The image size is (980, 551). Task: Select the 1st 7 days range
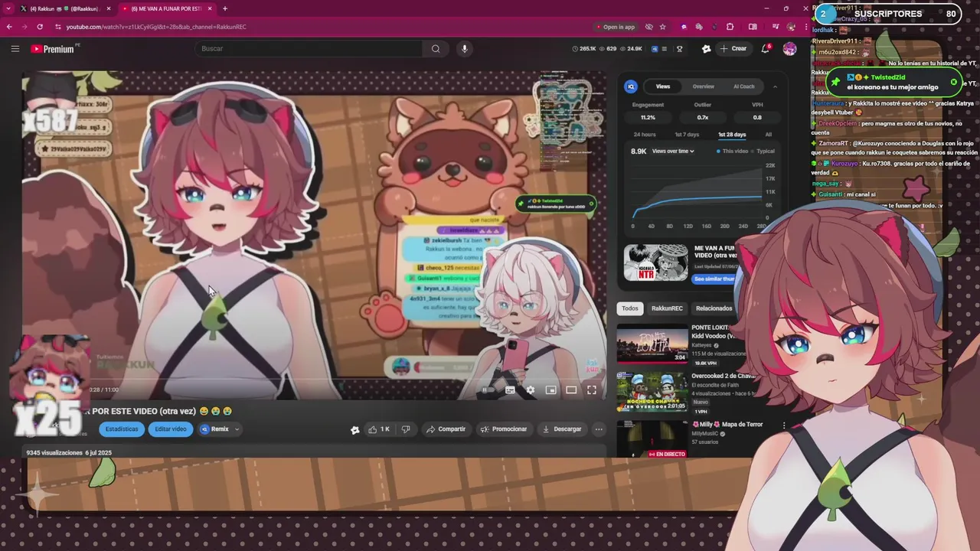(687, 135)
